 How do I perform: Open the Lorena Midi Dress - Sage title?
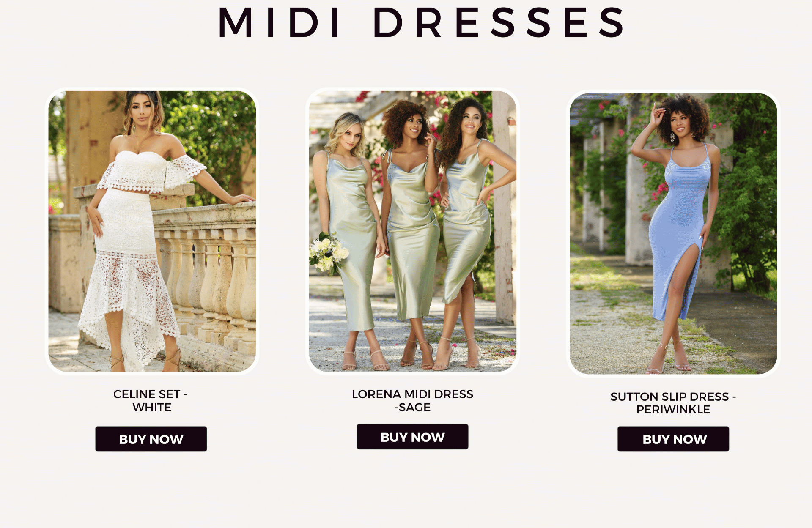[x=412, y=401]
